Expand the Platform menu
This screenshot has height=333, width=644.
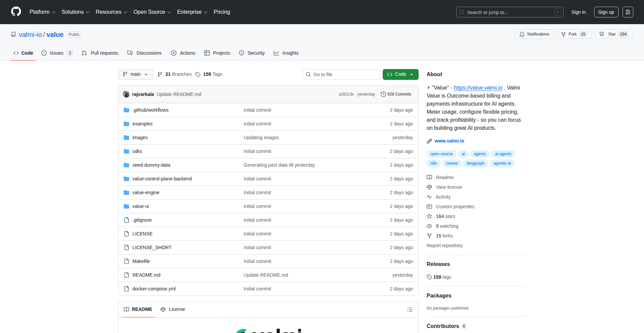coord(42,12)
